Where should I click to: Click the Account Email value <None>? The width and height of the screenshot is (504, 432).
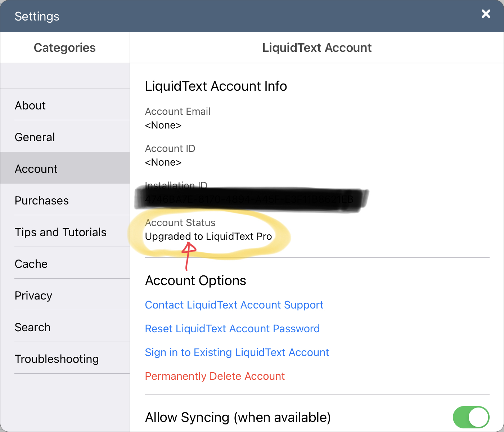coord(163,125)
